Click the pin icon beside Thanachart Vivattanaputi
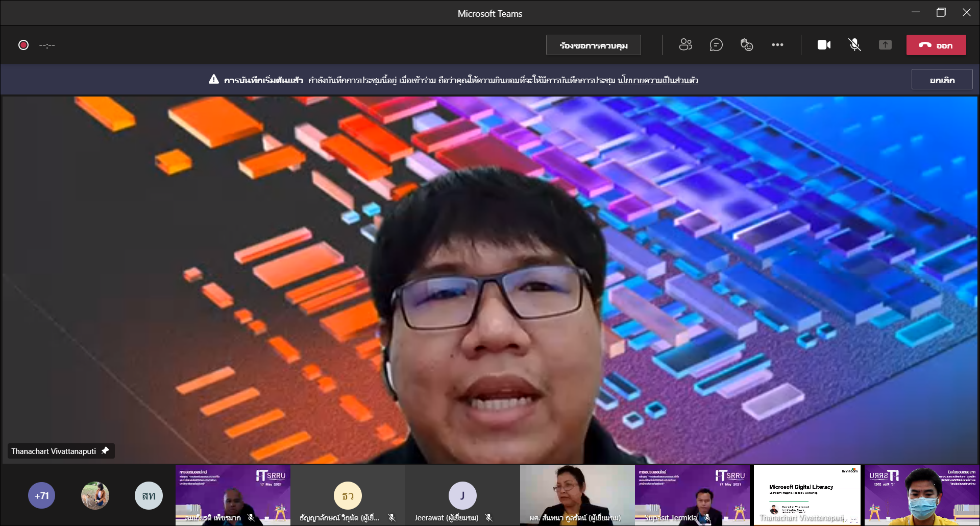This screenshot has height=526, width=980. (105, 450)
